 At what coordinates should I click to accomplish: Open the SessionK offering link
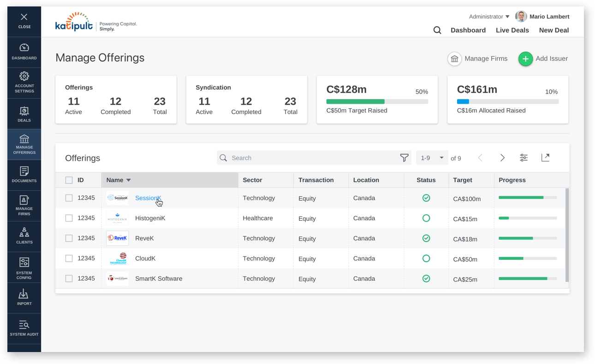[148, 198]
